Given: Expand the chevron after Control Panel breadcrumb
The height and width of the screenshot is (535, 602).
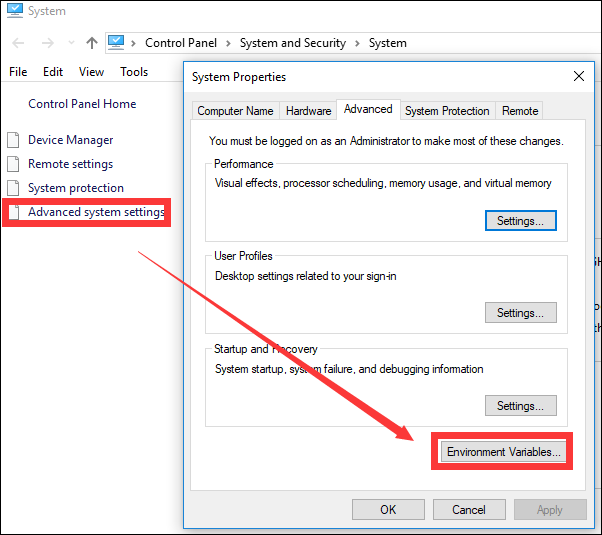Looking at the screenshot, I should coord(227,43).
